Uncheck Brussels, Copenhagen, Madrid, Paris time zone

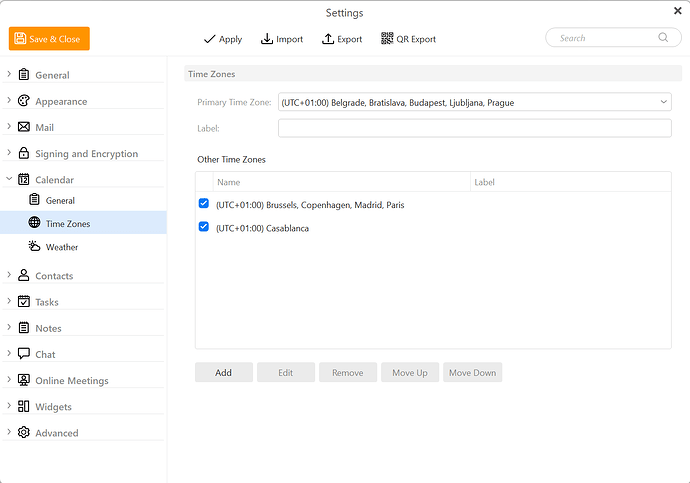click(204, 204)
